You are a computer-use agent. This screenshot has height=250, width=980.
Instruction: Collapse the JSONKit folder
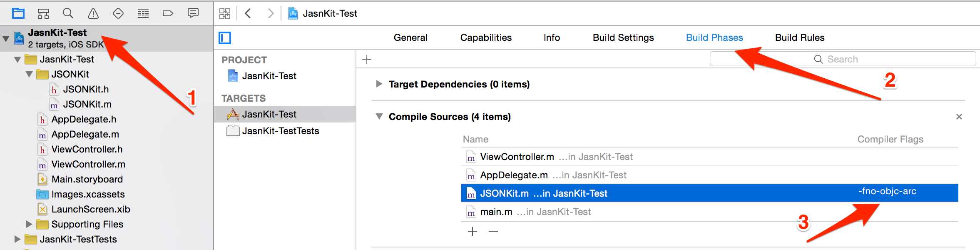point(29,75)
